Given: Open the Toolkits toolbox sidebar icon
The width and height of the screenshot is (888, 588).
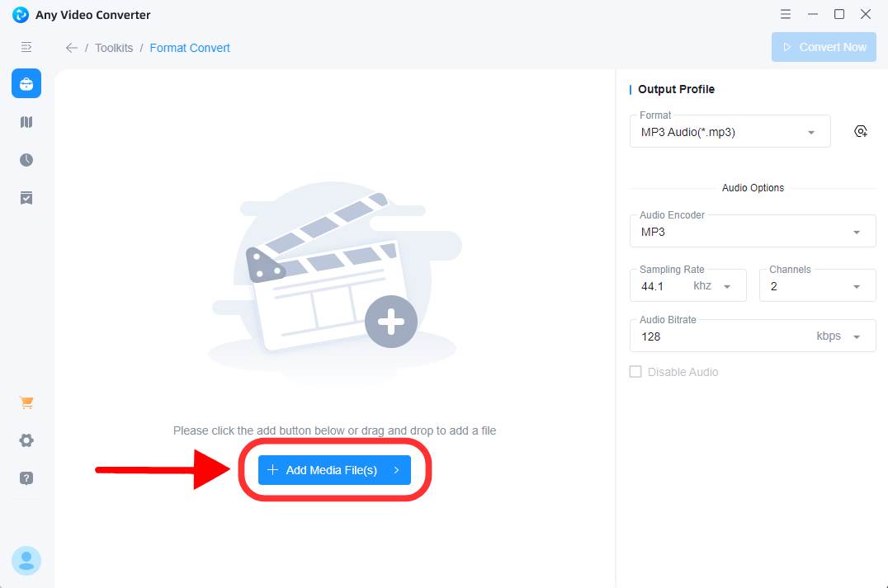Looking at the screenshot, I should pos(26,84).
